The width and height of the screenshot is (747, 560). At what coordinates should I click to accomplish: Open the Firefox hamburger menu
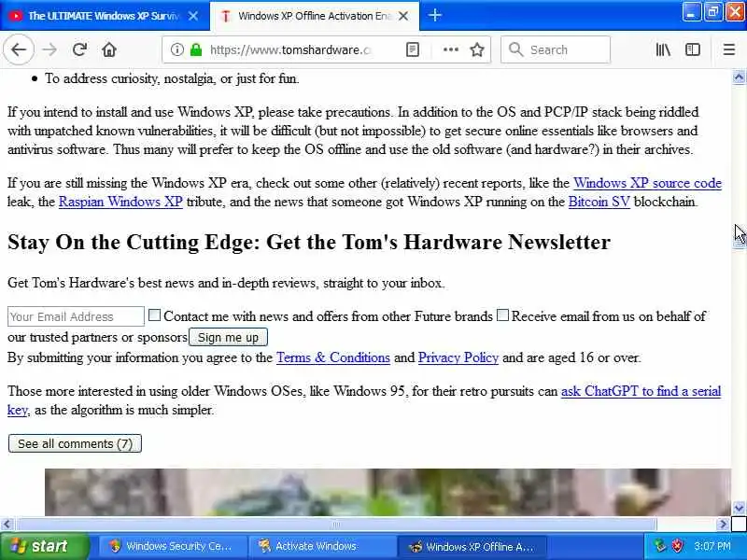pyautogui.click(x=729, y=49)
